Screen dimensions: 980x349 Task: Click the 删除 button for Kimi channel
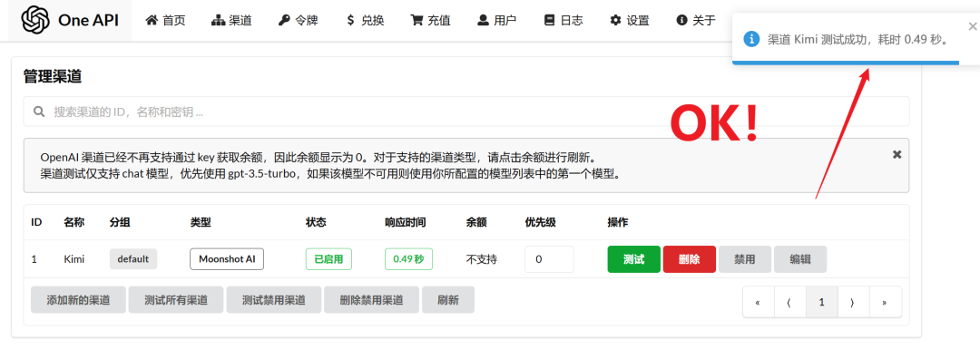coord(689,259)
